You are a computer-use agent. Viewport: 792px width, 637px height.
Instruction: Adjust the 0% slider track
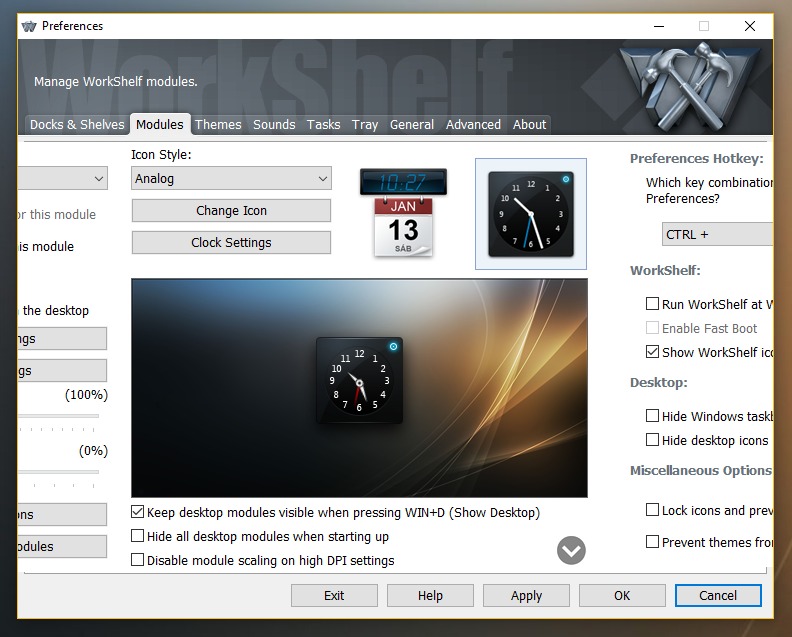(x=59, y=472)
